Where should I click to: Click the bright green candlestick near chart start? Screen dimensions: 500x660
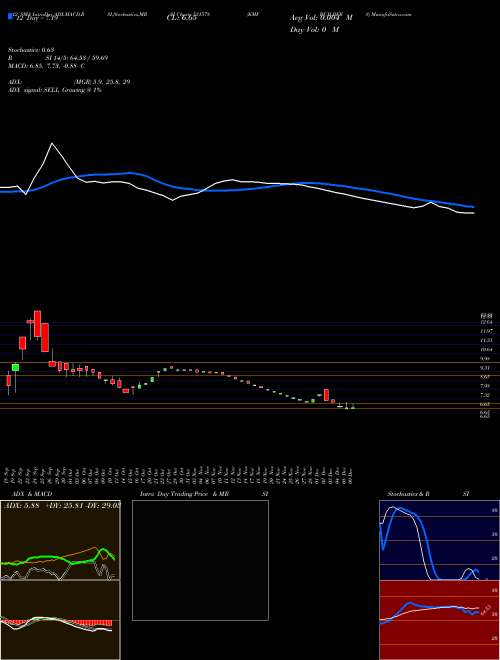click(x=16, y=367)
